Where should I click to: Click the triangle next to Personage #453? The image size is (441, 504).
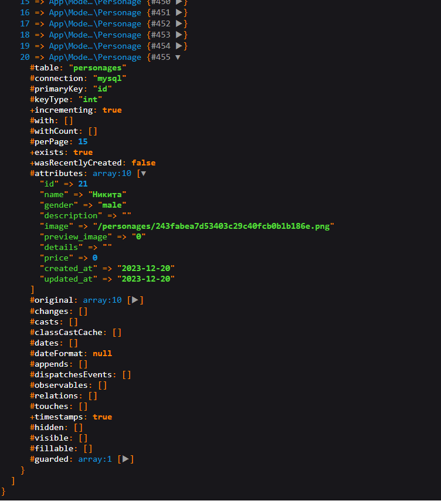click(x=179, y=35)
